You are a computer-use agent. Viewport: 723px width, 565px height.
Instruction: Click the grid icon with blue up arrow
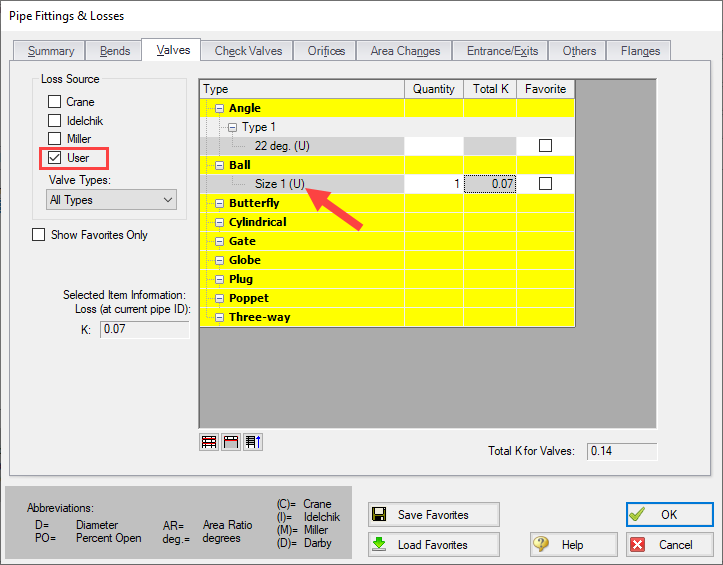tap(253, 442)
